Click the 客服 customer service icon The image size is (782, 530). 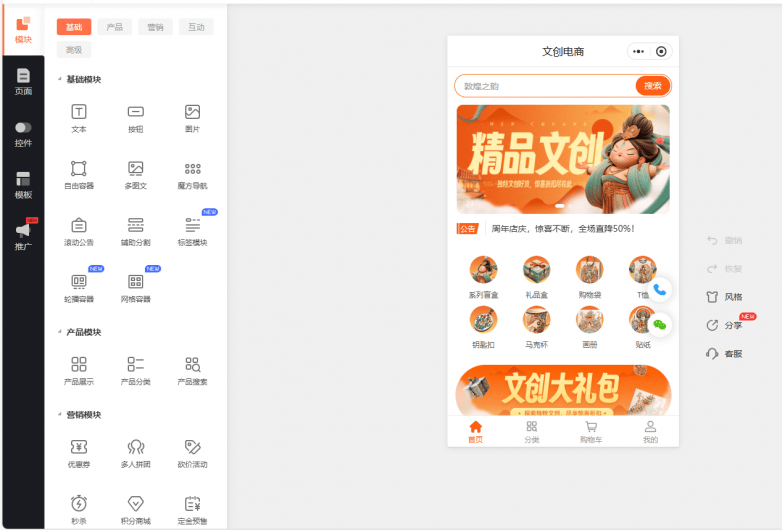point(725,353)
